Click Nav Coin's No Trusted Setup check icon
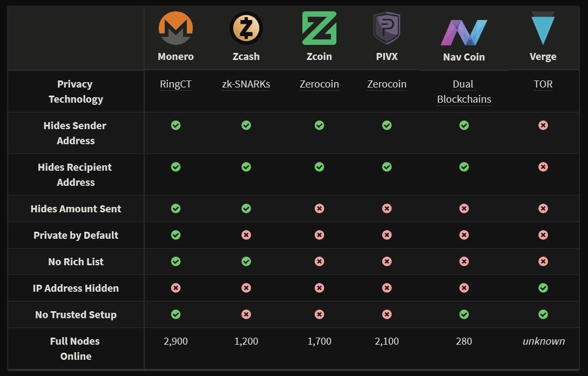Screen dimensions: 588x376 (464, 314)
